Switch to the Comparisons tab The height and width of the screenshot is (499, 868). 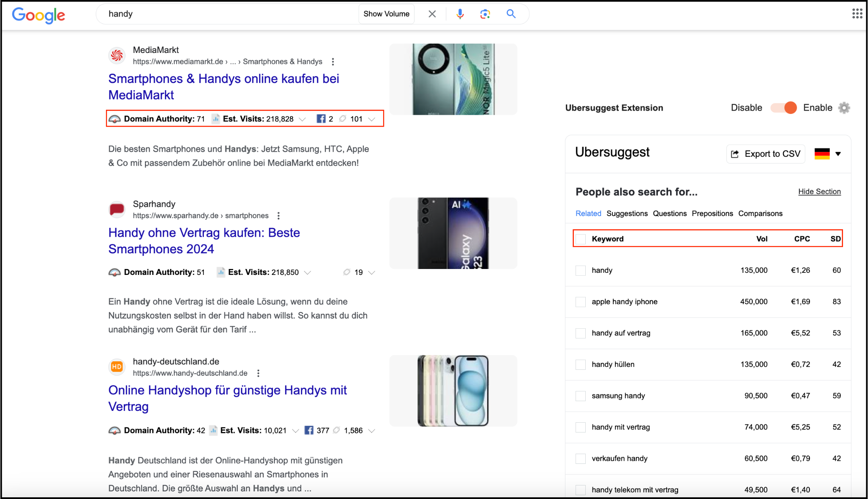click(x=760, y=213)
